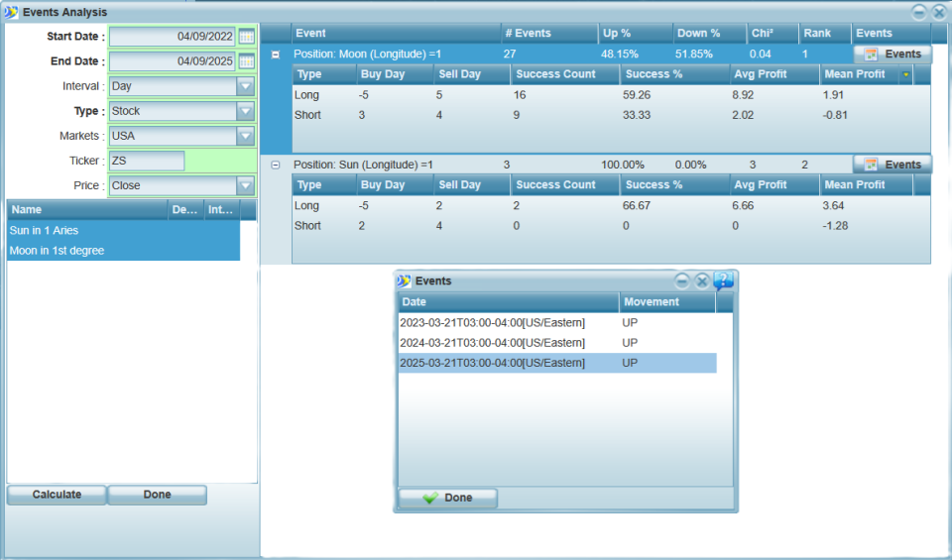This screenshot has width=952, height=560.
Task: Open the Price dropdown showing Close
Action: coord(245,185)
